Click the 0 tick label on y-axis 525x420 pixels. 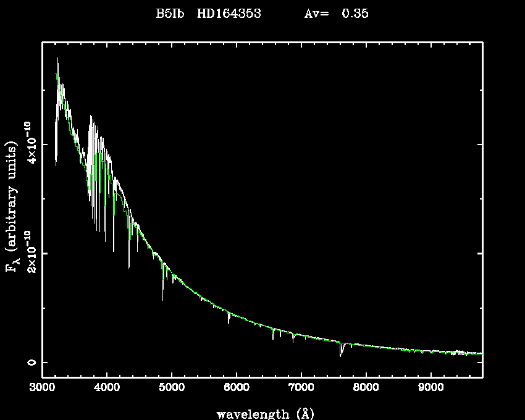click(x=31, y=363)
